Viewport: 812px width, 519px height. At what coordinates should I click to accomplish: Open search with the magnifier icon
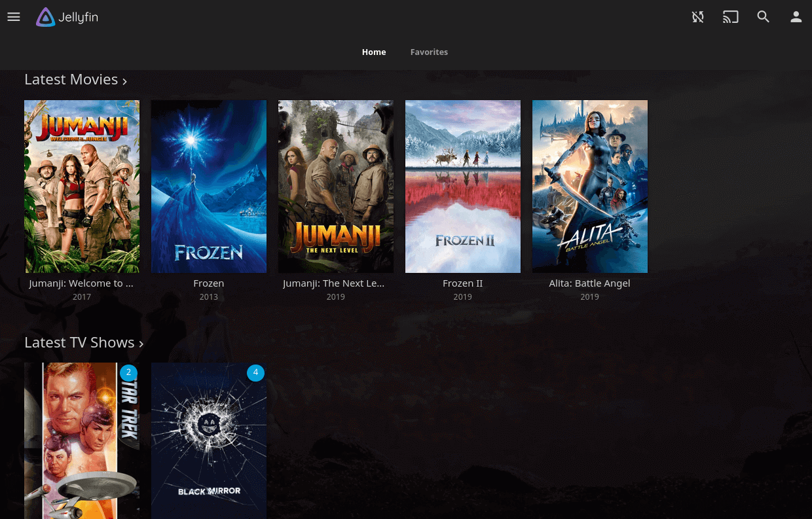pyautogui.click(x=763, y=17)
